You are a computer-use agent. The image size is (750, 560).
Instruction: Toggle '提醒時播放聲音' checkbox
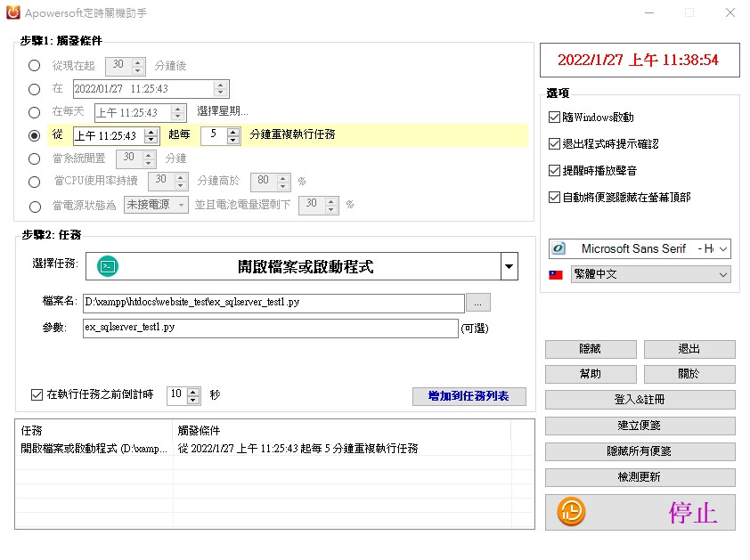[554, 171]
